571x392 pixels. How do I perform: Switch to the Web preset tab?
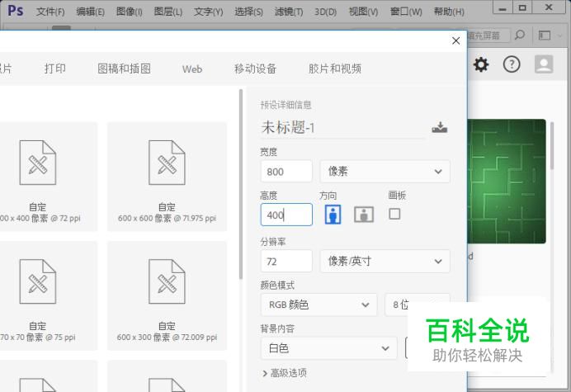pos(192,68)
